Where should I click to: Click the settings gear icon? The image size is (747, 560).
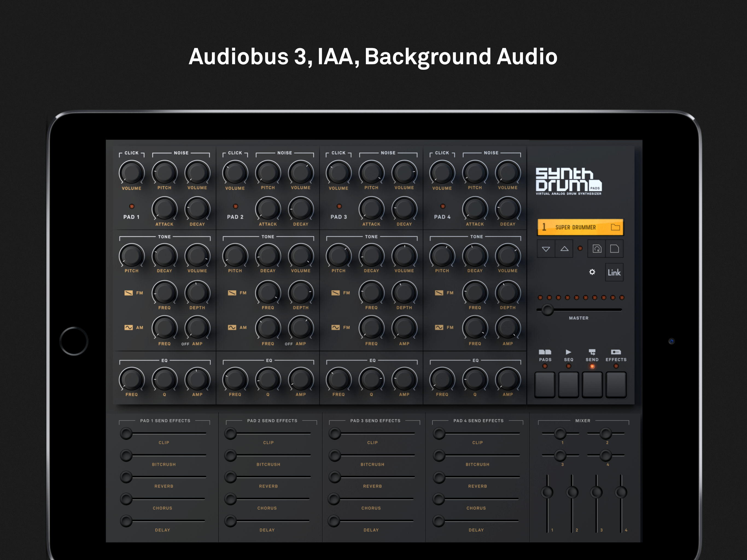592,272
